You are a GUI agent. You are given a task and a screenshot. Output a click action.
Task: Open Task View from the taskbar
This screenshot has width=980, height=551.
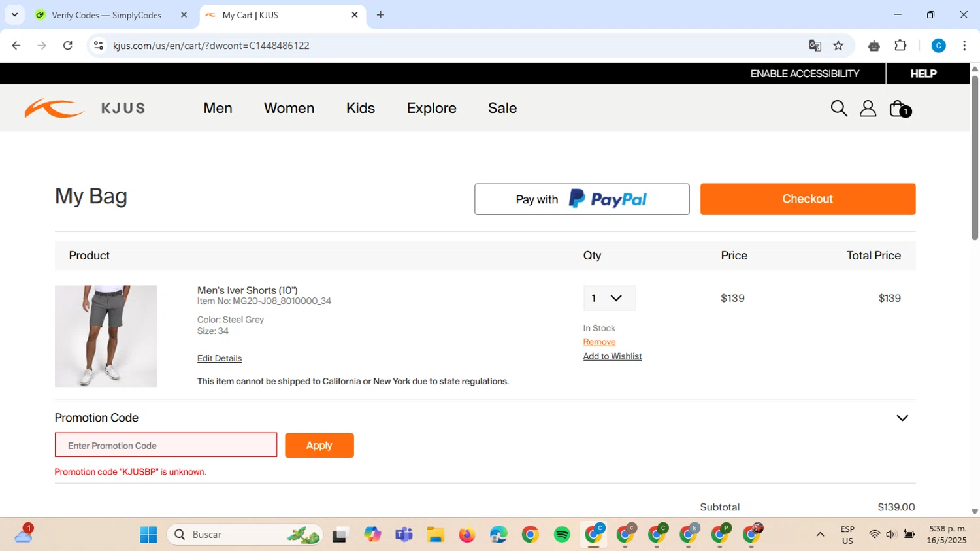(x=340, y=535)
